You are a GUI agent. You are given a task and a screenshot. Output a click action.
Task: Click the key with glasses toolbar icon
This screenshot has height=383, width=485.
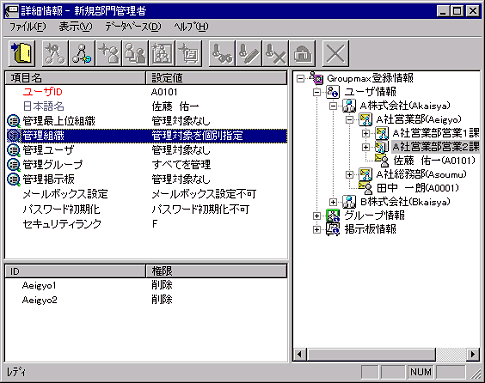(222, 53)
